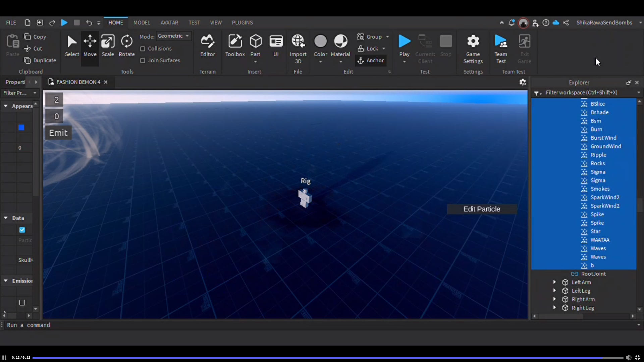Enable the Collisions checkbox
Image resolution: width=644 pixels, height=362 pixels.
pos(143,49)
